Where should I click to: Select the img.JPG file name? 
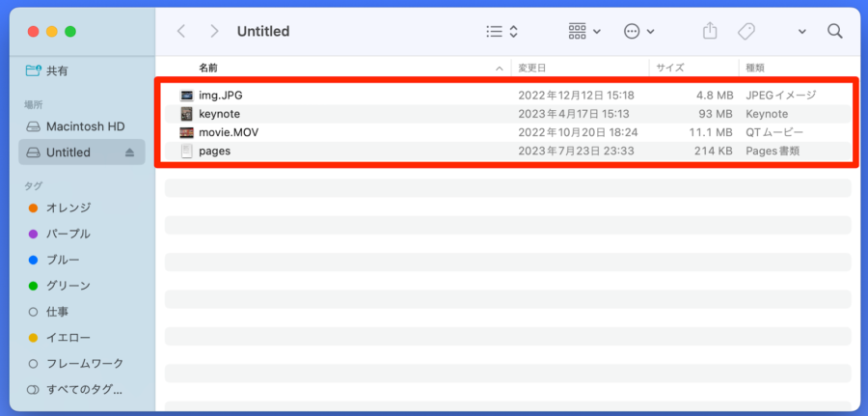221,96
